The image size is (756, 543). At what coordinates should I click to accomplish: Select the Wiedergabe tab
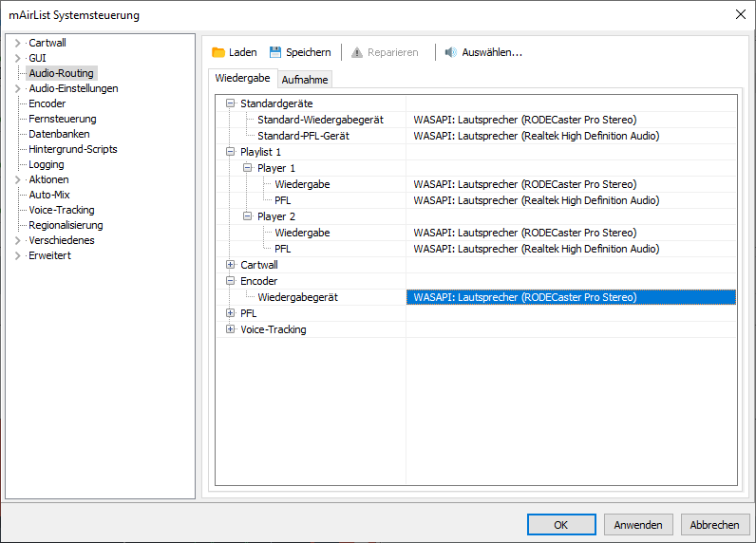[x=242, y=78]
